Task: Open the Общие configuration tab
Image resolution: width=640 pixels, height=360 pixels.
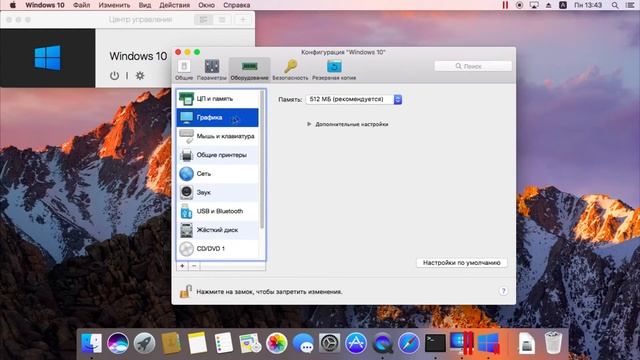Action: coord(184,70)
